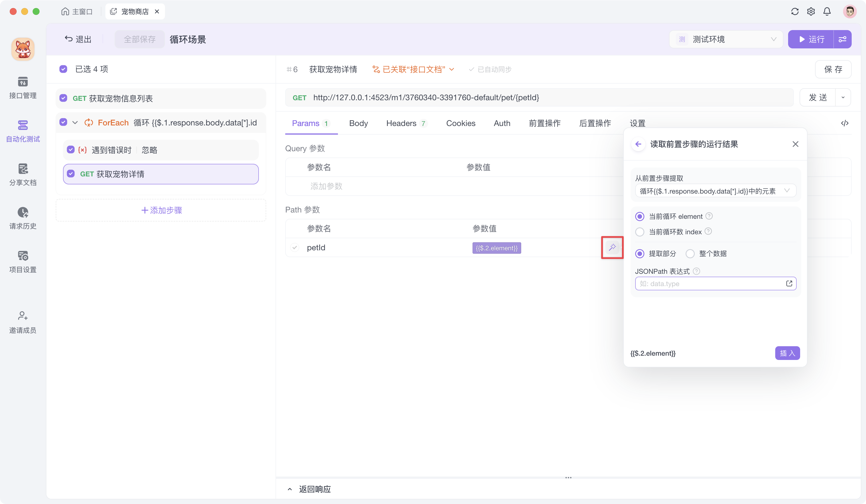The image size is (866, 504).
Task: Switch to the Headers tab
Action: (401, 123)
